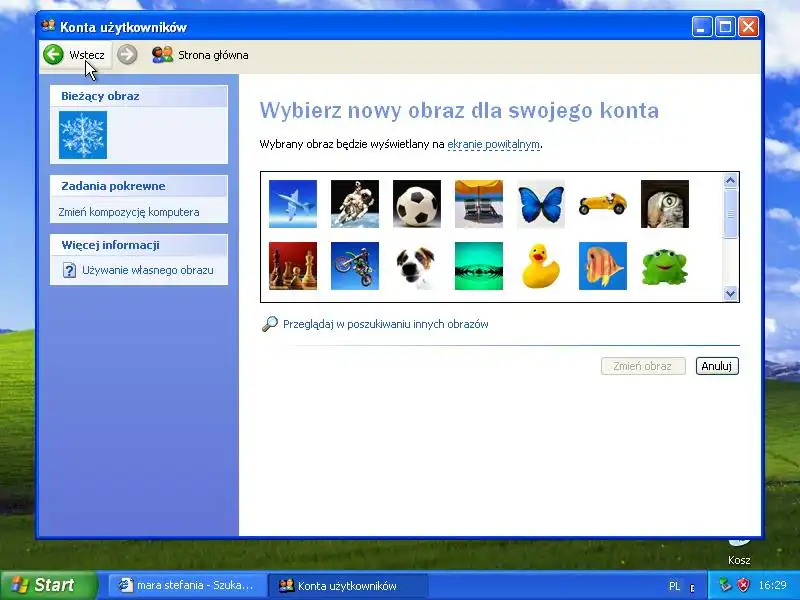Pick the beach chairs picture
The width and height of the screenshot is (800, 600).
(x=479, y=204)
